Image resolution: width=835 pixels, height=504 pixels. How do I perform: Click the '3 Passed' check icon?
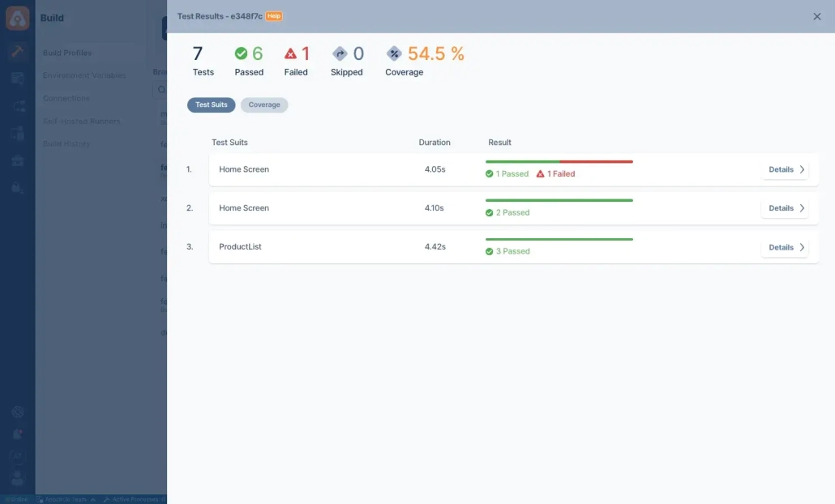click(x=490, y=251)
